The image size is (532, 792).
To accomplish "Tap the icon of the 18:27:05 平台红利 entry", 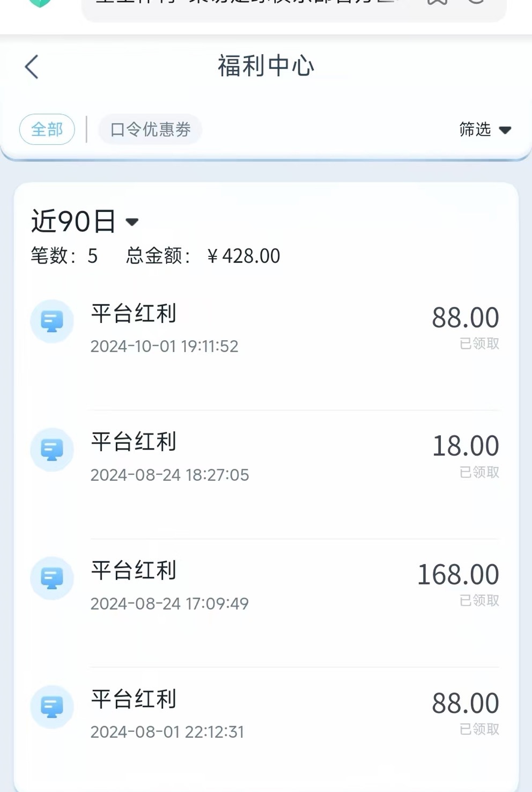I will pos(52,450).
